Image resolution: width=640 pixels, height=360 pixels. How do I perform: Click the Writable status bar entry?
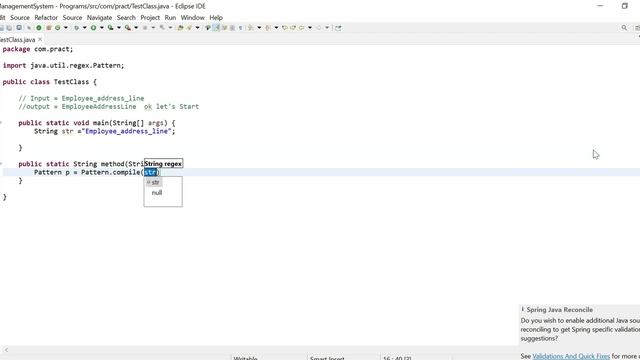coord(245,358)
